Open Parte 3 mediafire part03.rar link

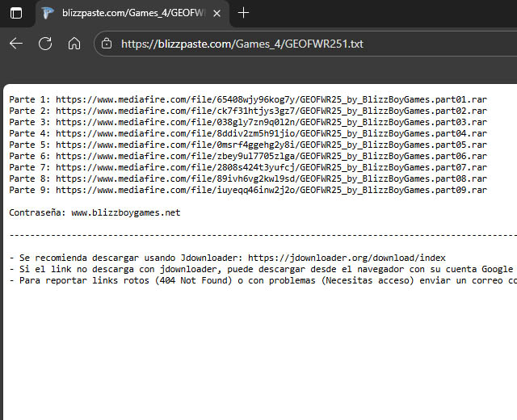(x=271, y=122)
